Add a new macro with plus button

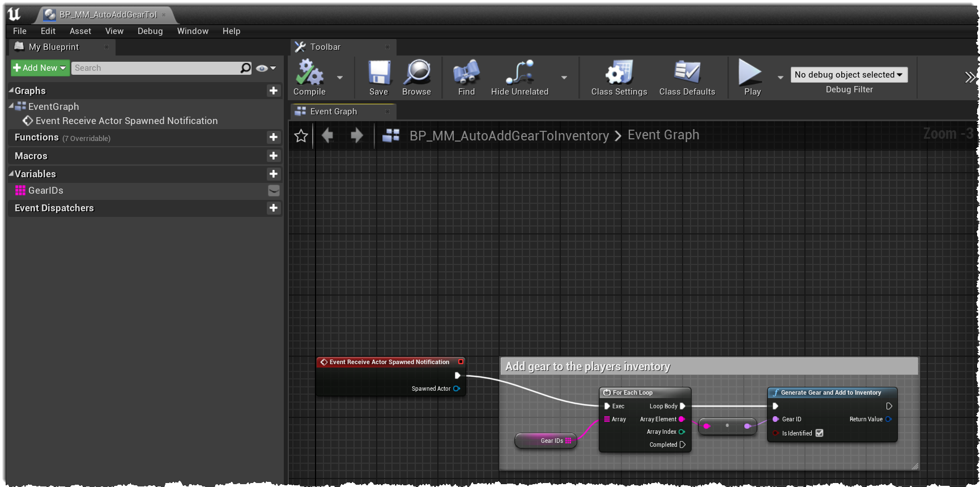[x=274, y=156]
